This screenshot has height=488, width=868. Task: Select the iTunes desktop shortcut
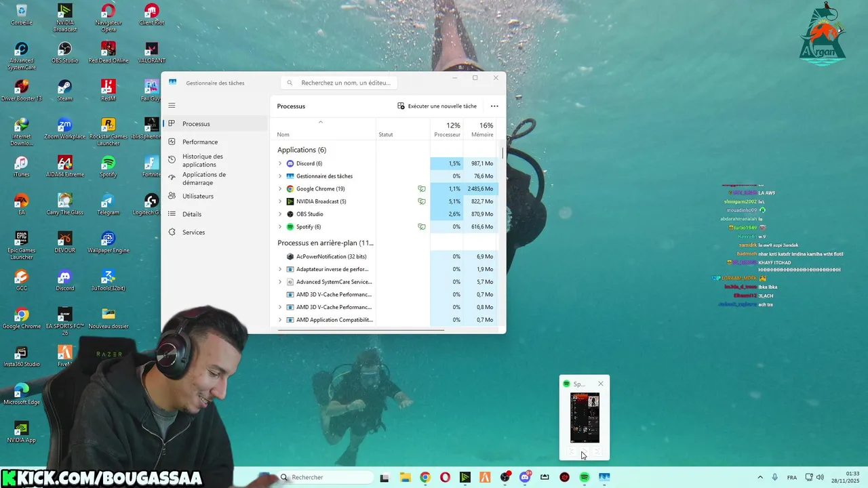click(21, 166)
